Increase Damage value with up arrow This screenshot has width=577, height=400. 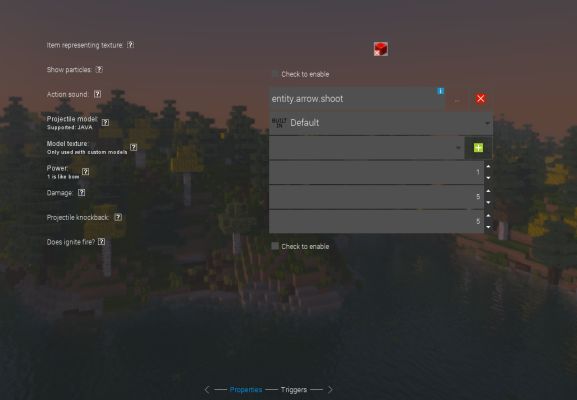click(x=488, y=191)
